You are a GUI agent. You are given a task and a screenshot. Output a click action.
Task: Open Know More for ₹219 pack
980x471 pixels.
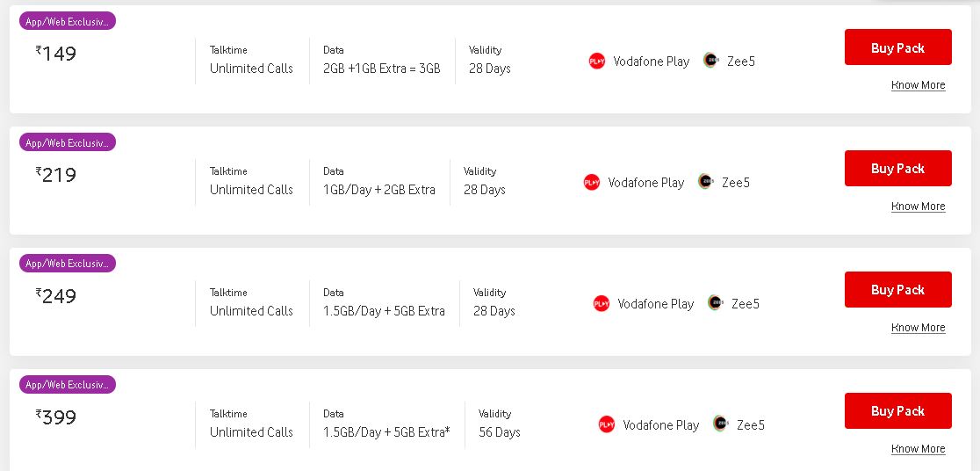[x=919, y=207]
